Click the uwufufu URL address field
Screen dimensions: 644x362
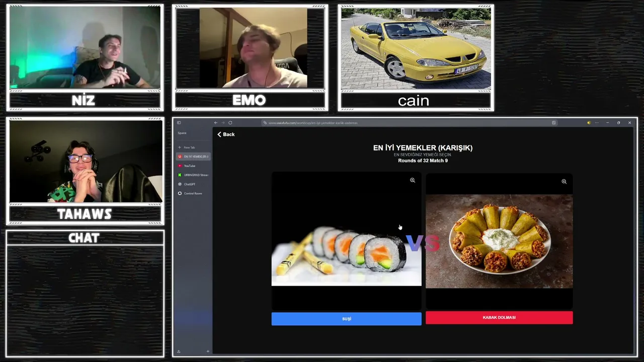coord(409,123)
